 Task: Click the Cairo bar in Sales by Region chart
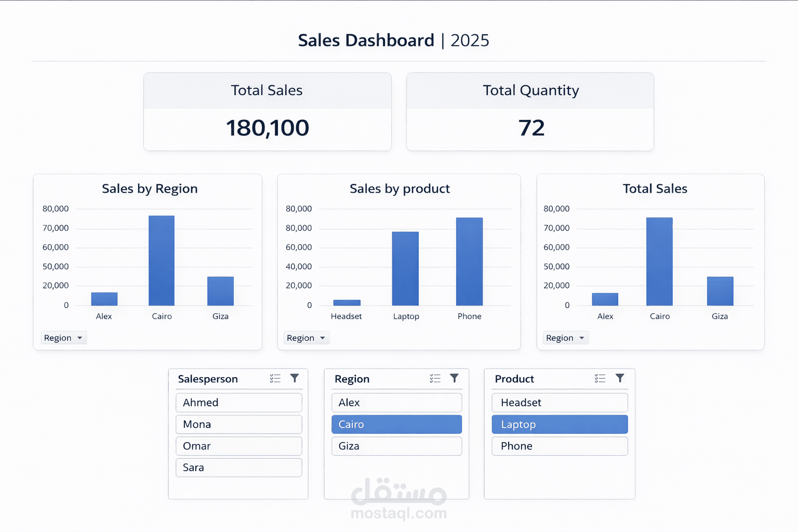[x=162, y=260]
